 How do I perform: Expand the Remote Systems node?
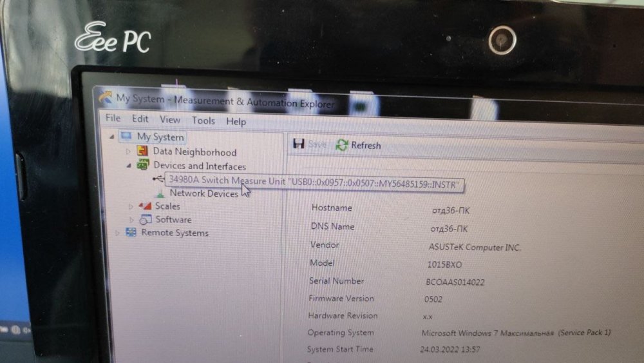click(117, 233)
